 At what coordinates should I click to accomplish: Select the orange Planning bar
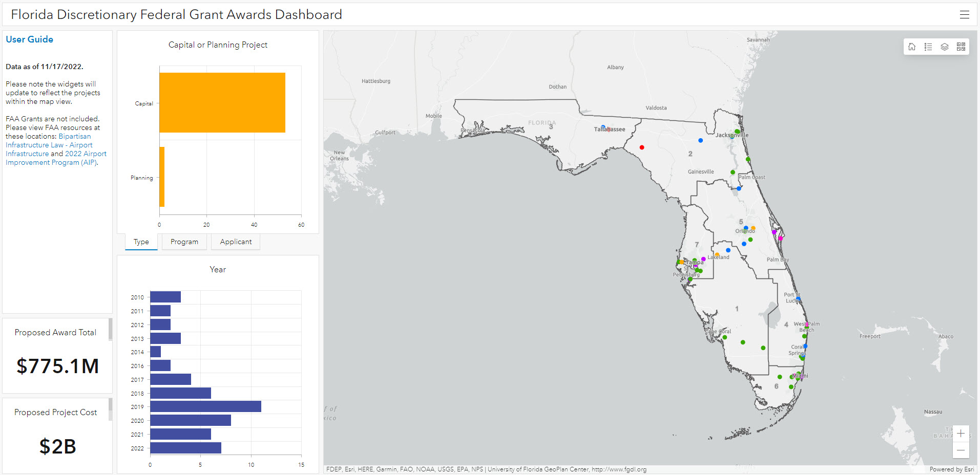coord(162,177)
